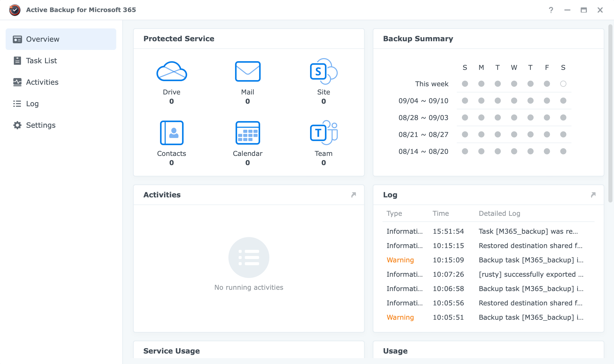This screenshot has height=364, width=614.
Task: Click '08/21 ~ 08/27' week label
Action: (x=424, y=135)
